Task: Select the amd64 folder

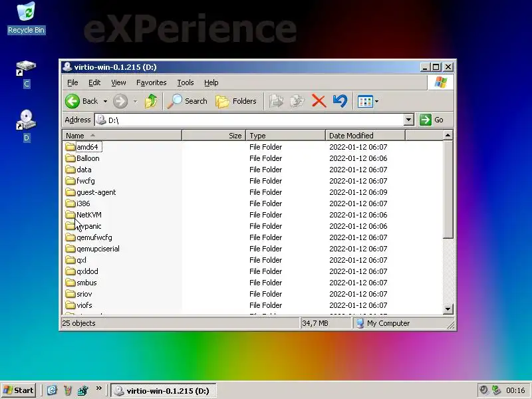Action: 82,147
